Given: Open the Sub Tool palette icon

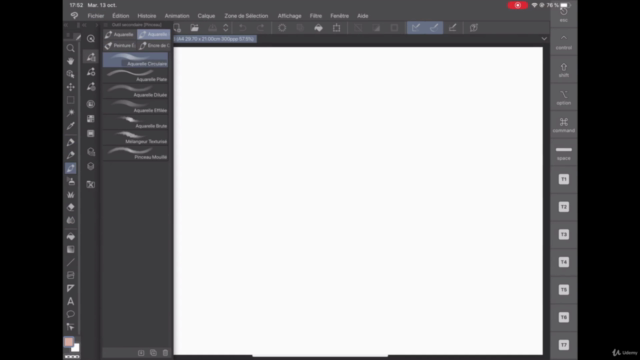Looking at the screenshot, I should (91, 57).
